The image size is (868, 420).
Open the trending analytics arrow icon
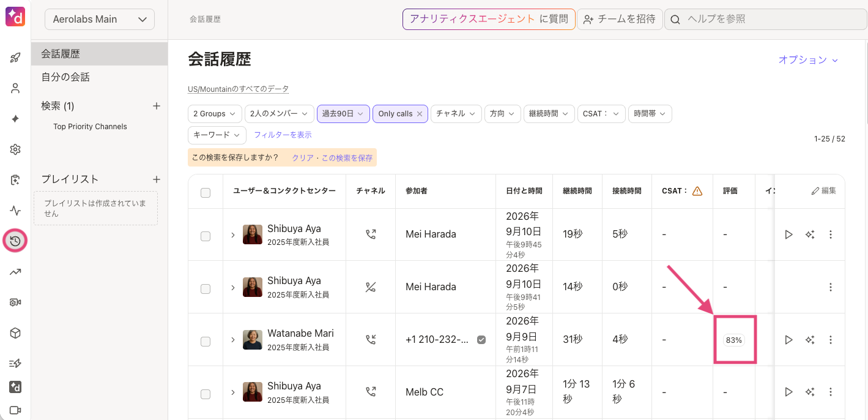click(x=15, y=272)
